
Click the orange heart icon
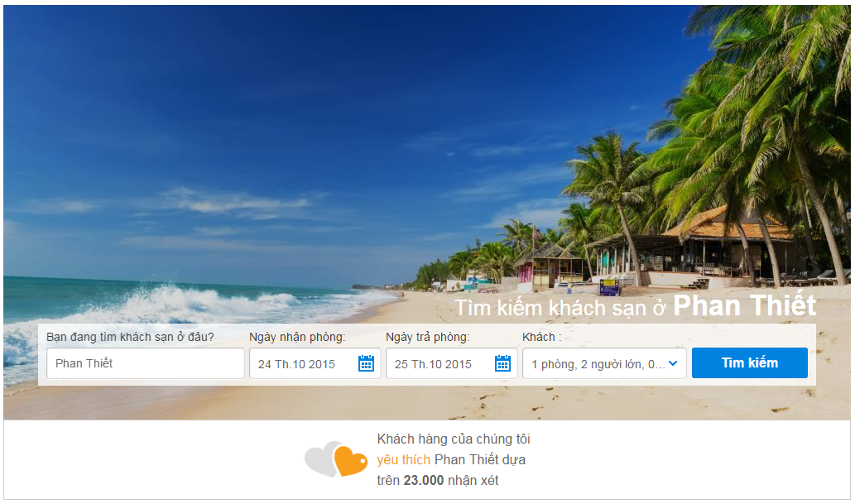351,461
